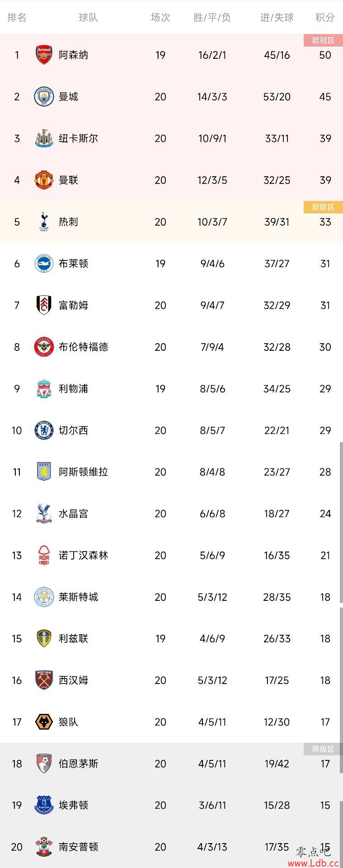Image resolution: width=343 pixels, height=868 pixels.
Task: Click the 排名 column header
Action: (17, 18)
